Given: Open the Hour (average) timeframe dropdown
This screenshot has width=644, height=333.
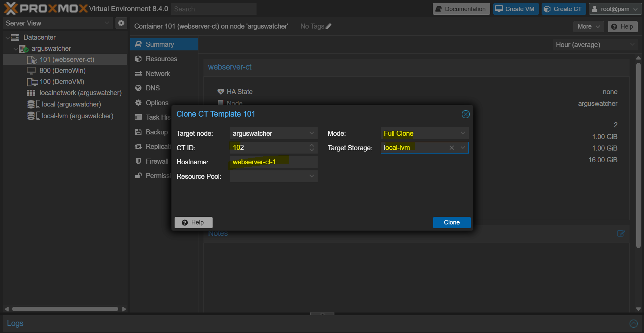Looking at the screenshot, I should coord(595,45).
